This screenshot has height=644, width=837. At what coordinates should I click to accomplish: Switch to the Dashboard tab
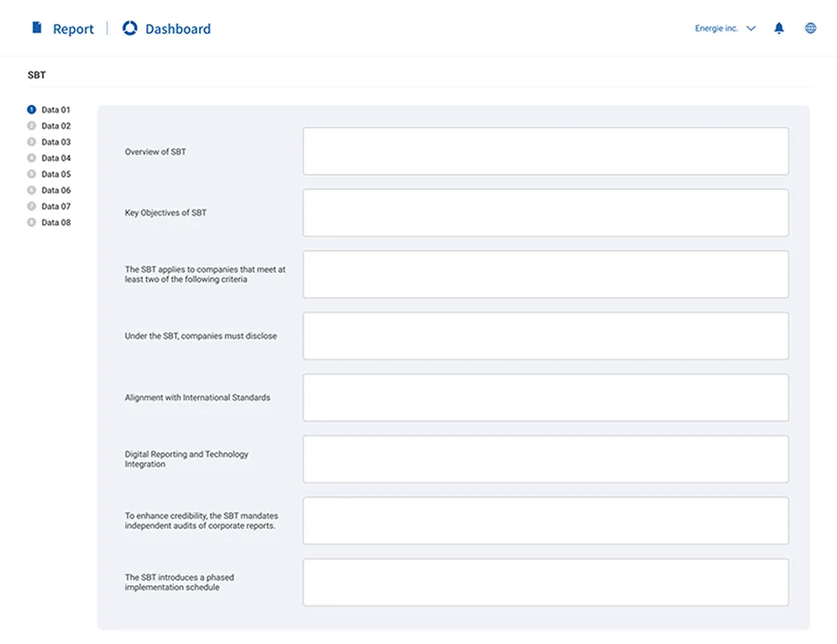point(178,29)
